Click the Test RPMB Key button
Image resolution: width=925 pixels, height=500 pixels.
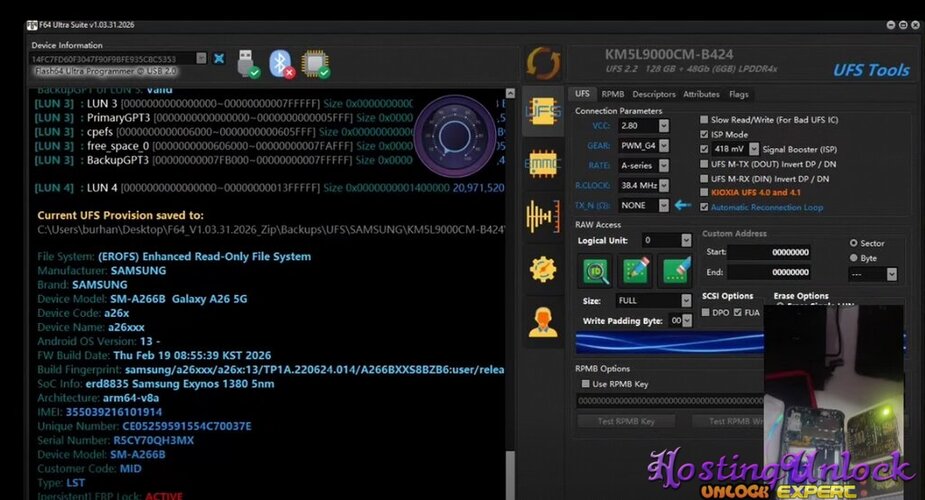[626, 421]
